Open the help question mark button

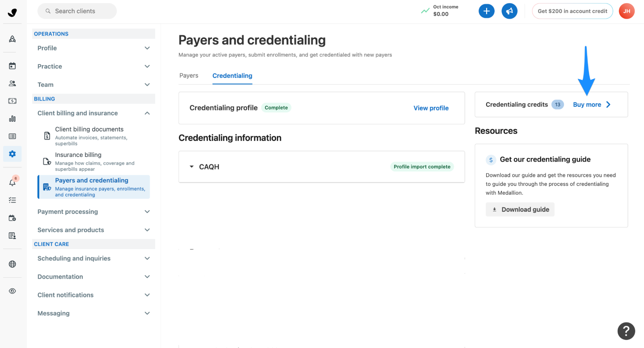(x=626, y=331)
